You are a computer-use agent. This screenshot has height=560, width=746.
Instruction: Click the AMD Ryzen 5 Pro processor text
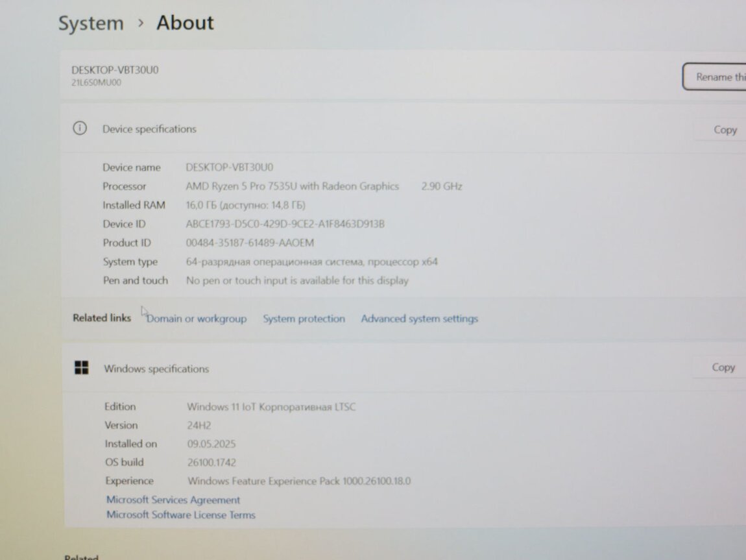tap(292, 186)
